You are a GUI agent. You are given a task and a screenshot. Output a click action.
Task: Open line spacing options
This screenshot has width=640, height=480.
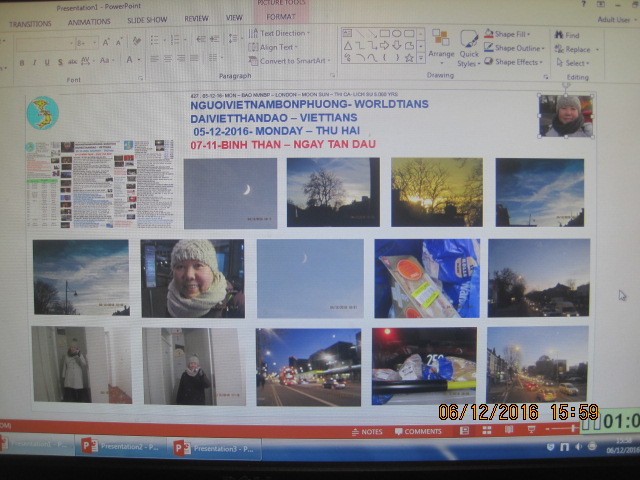tap(234, 38)
